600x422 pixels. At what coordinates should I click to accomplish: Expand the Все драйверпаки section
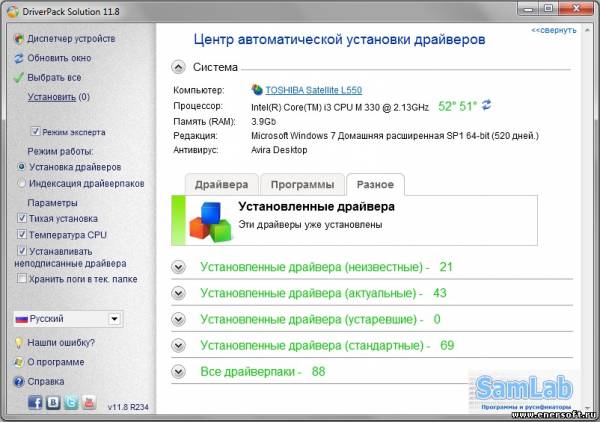click(x=178, y=371)
